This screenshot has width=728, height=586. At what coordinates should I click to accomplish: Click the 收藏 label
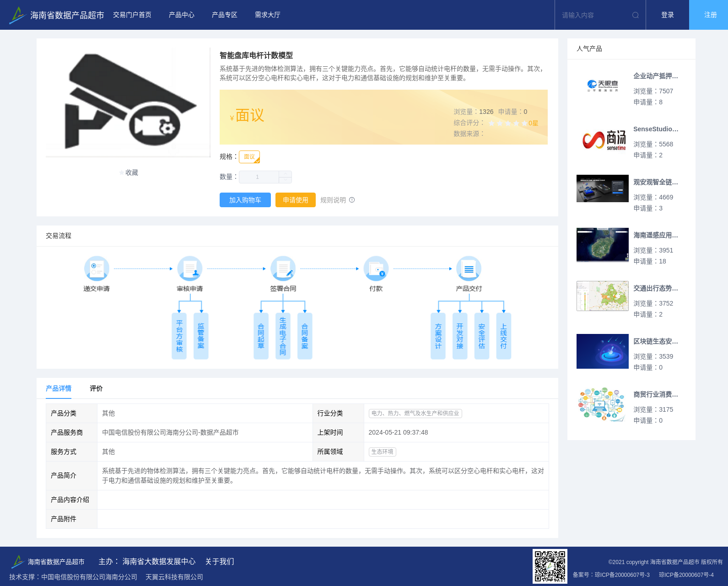point(132,172)
